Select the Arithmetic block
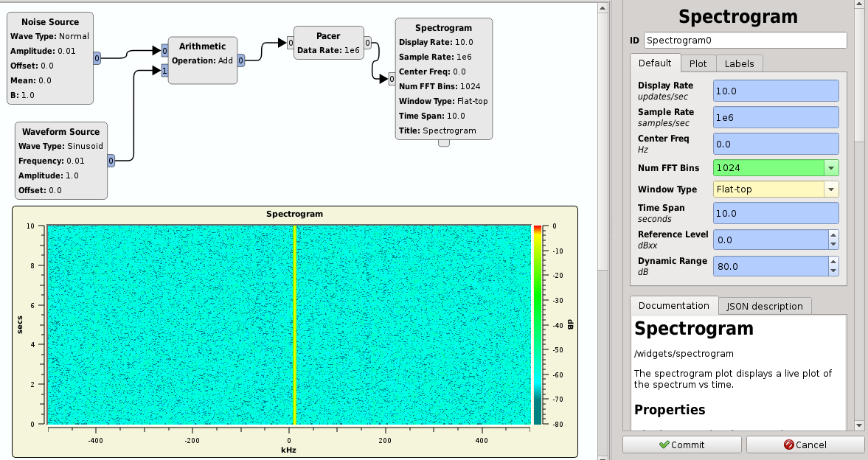The image size is (868, 460). pyautogui.click(x=202, y=60)
